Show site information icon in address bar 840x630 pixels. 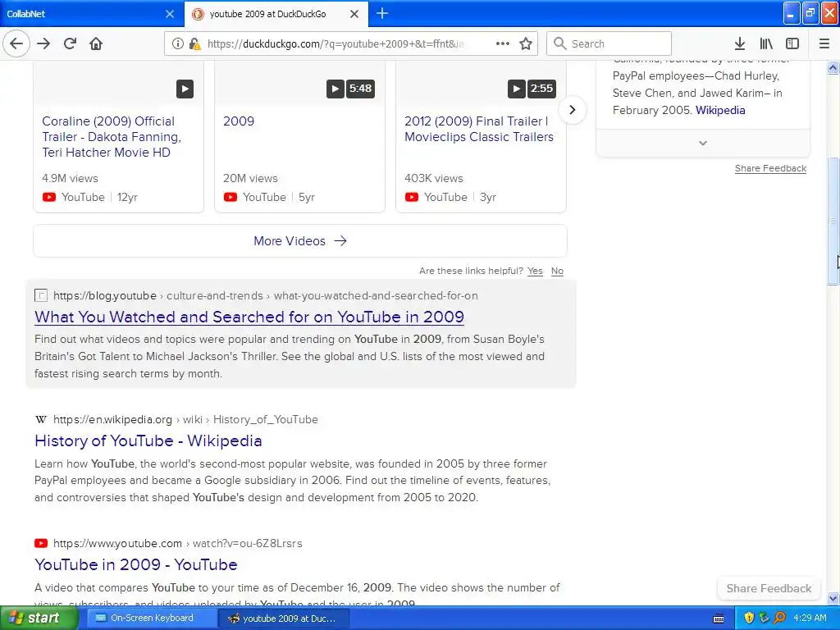click(177, 44)
